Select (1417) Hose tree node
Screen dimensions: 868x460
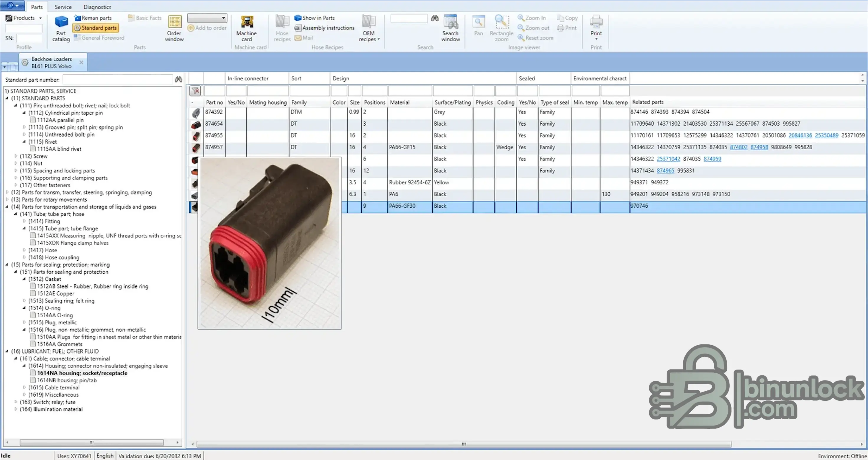42,250
